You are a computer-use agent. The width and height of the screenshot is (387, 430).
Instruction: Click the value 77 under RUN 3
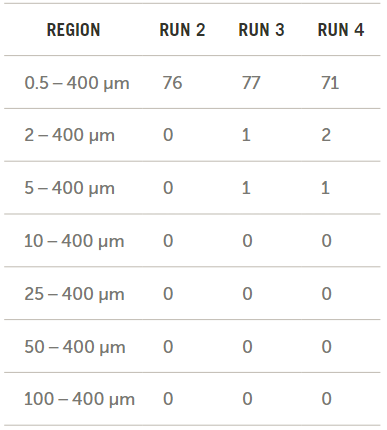pos(251,83)
